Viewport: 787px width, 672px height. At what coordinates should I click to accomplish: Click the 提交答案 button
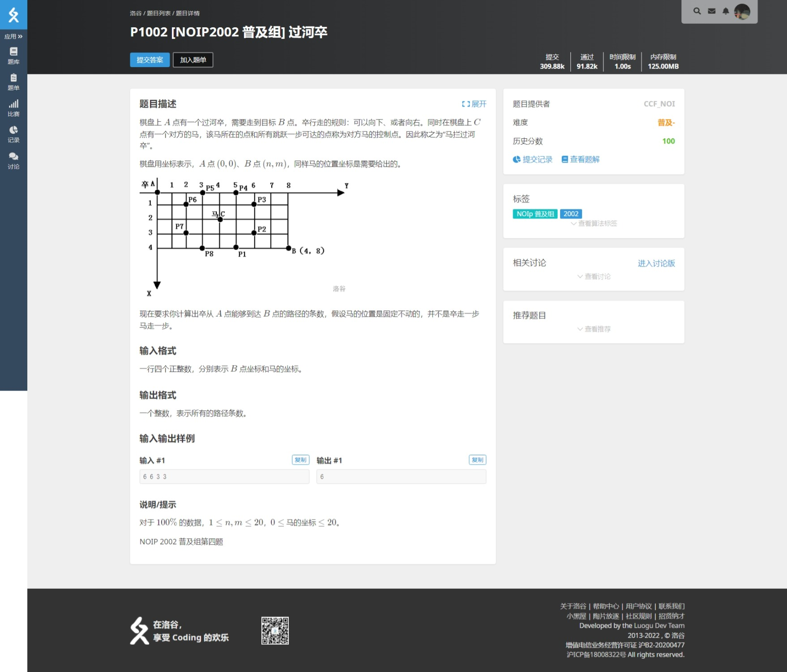click(150, 60)
